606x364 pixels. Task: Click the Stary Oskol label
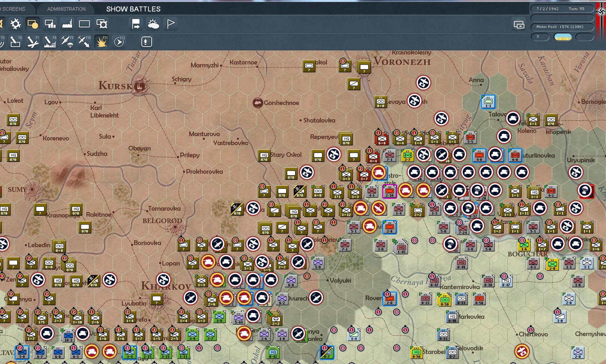click(286, 155)
